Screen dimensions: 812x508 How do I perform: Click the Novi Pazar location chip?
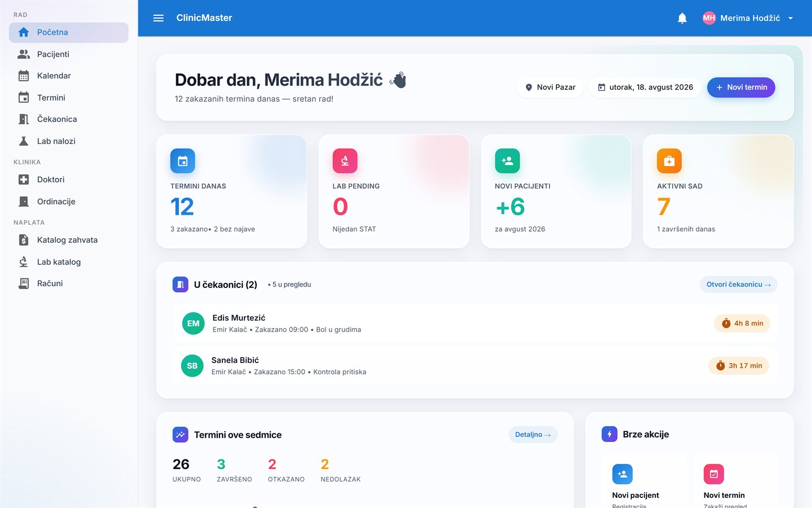(x=550, y=87)
